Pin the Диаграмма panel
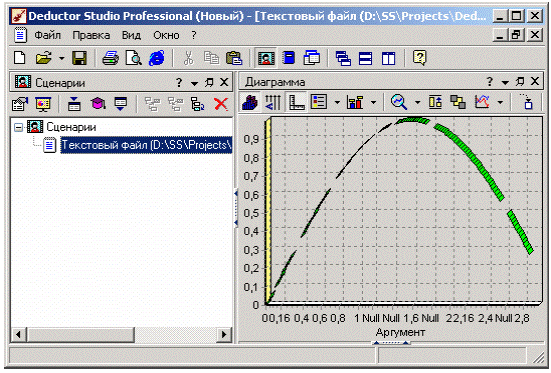The image size is (551, 373). pos(520,82)
